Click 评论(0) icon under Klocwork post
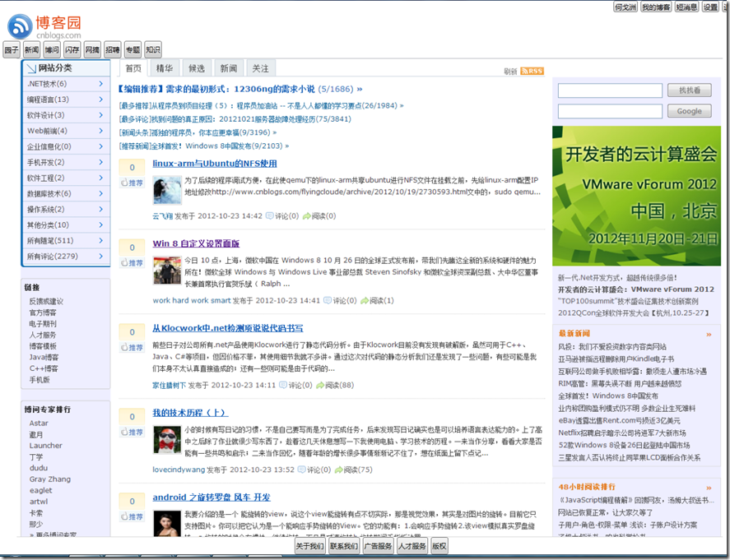This screenshot has height=560, width=730. (x=282, y=385)
